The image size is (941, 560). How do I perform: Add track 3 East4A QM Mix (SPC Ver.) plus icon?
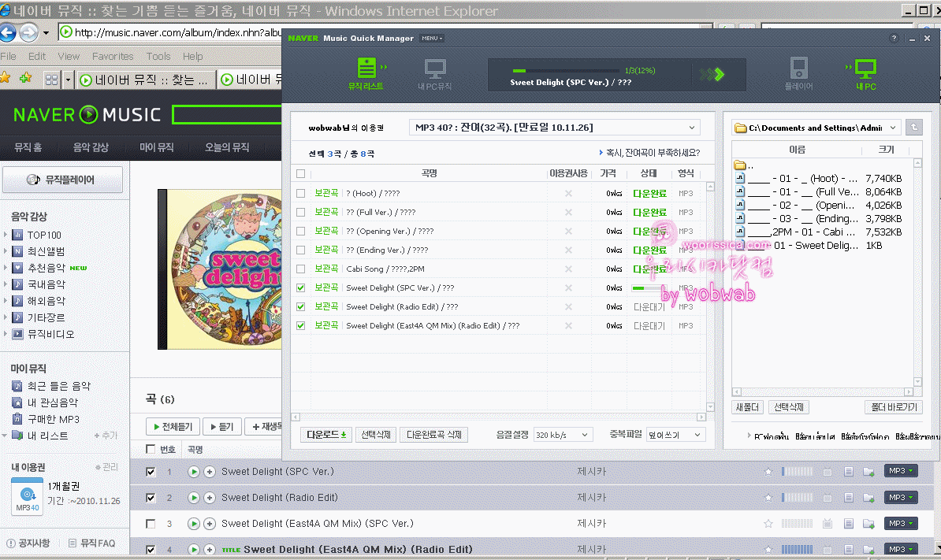(210, 524)
